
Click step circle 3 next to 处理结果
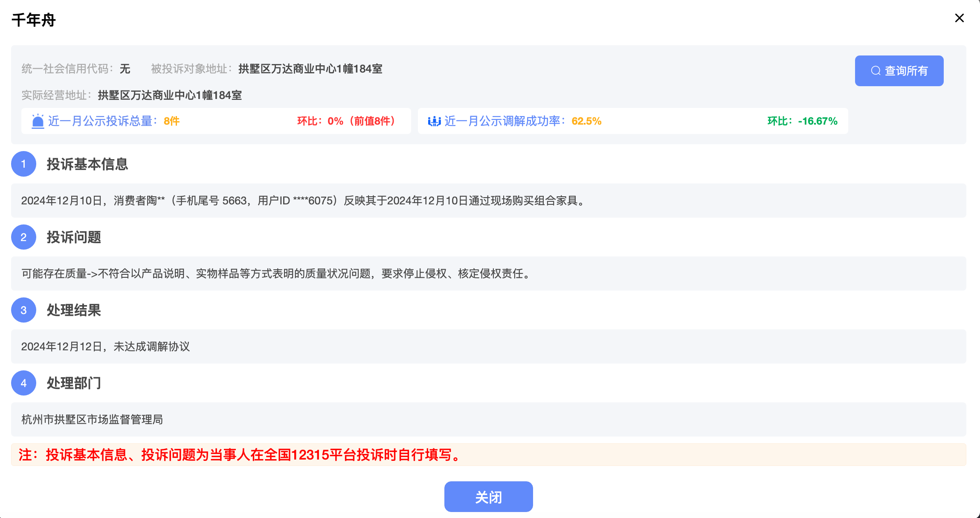point(23,310)
